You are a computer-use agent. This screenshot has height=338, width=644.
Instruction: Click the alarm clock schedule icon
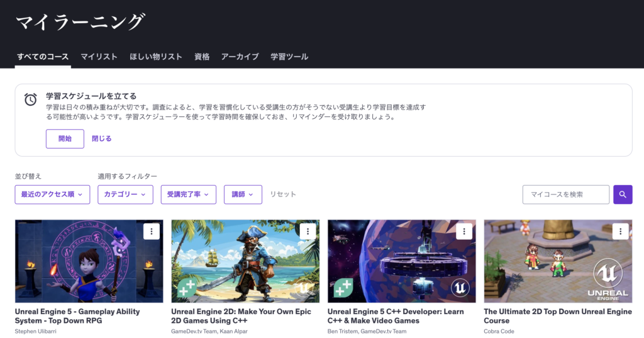point(30,99)
